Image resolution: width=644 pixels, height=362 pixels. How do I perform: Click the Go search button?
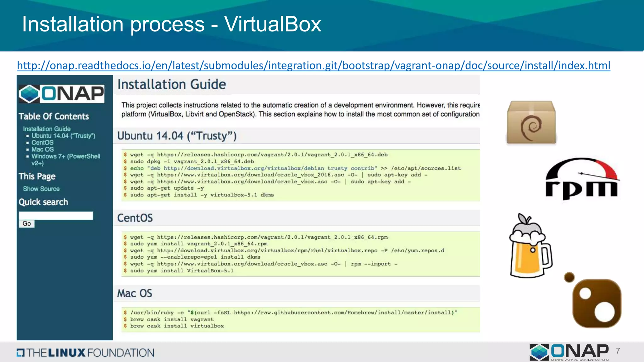pos(27,224)
